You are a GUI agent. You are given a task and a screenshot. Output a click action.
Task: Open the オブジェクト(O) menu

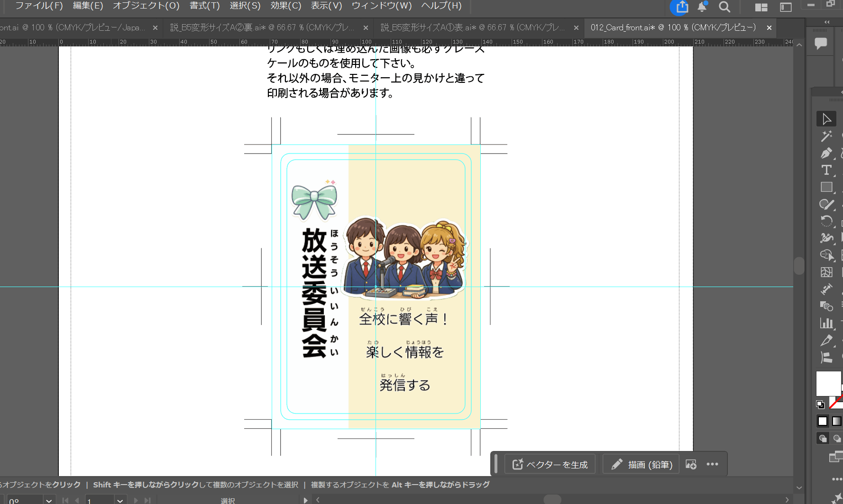coord(146,6)
